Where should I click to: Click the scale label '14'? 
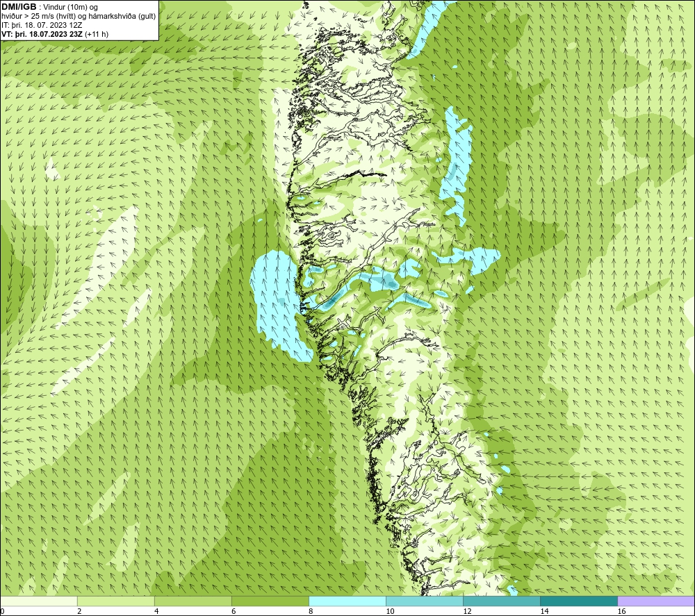tap(544, 612)
